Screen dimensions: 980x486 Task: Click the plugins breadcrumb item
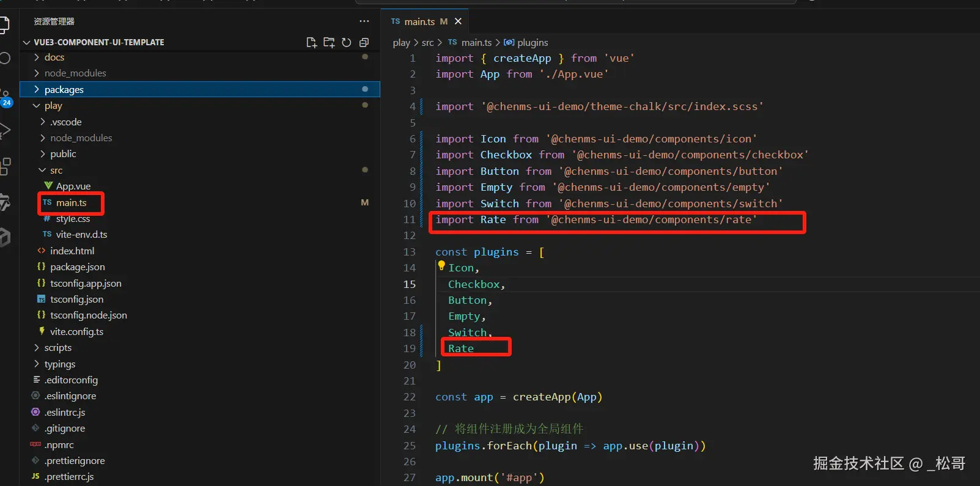(x=532, y=42)
